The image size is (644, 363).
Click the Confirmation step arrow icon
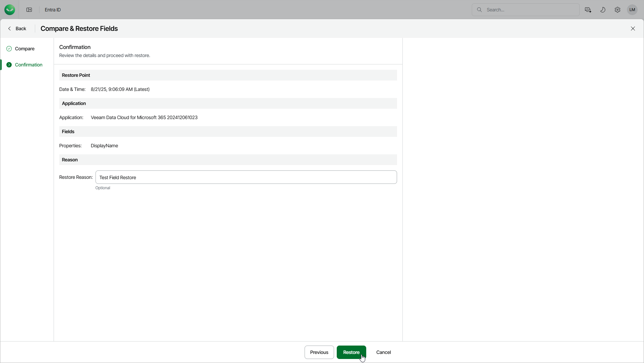click(x=9, y=65)
